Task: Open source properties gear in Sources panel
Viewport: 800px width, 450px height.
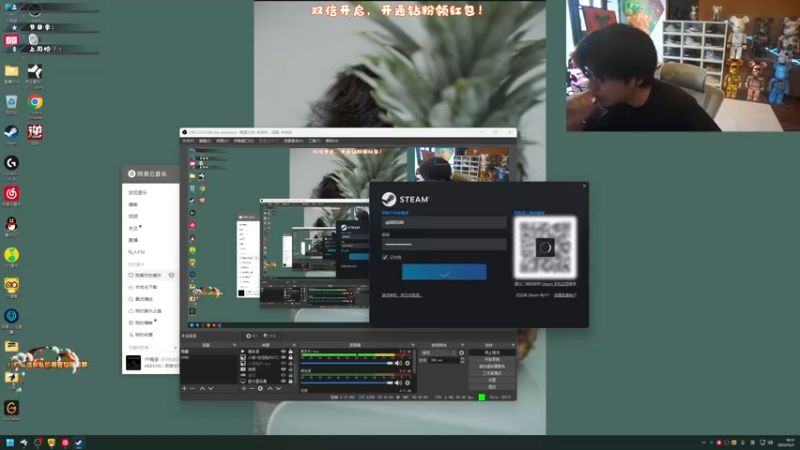Action: pos(261,389)
